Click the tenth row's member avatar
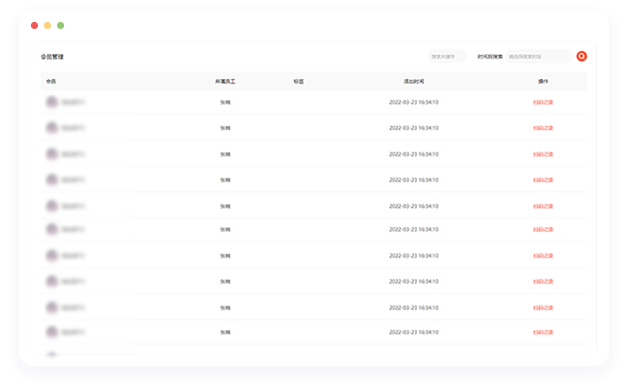The image size is (630, 390). click(52, 332)
